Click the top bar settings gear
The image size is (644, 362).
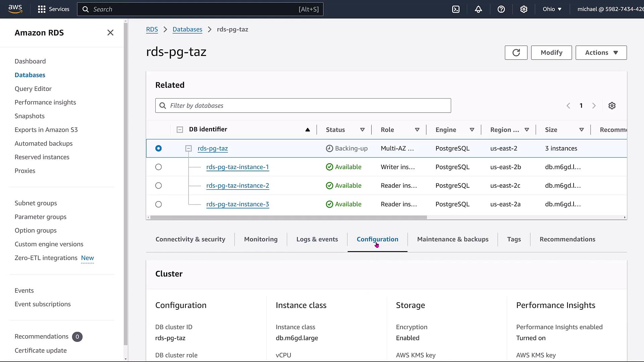[524, 9]
